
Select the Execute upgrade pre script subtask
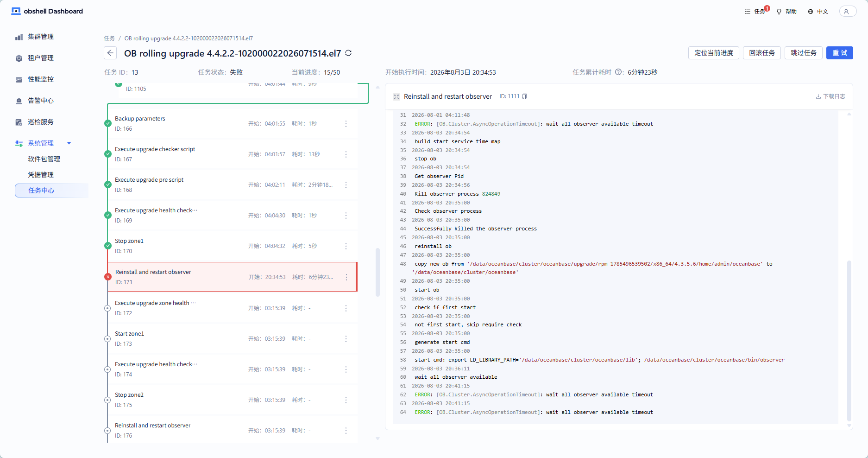(233, 185)
